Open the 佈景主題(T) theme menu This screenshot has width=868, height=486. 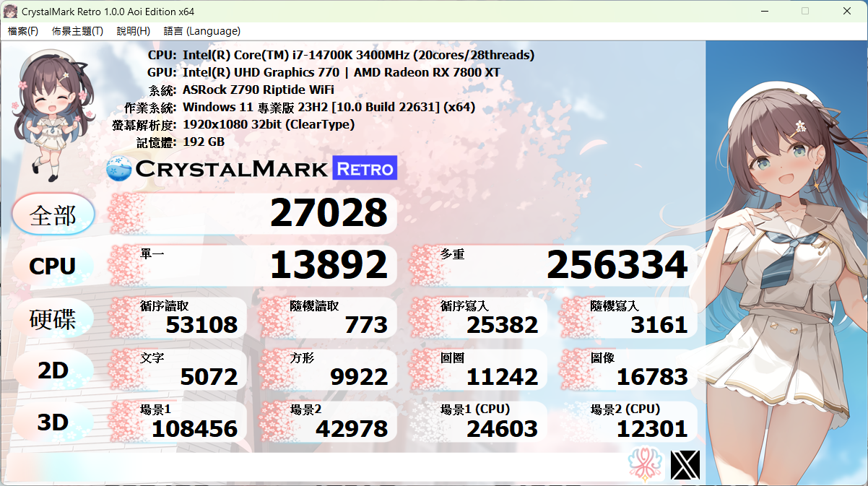pyautogui.click(x=77, y=31)
